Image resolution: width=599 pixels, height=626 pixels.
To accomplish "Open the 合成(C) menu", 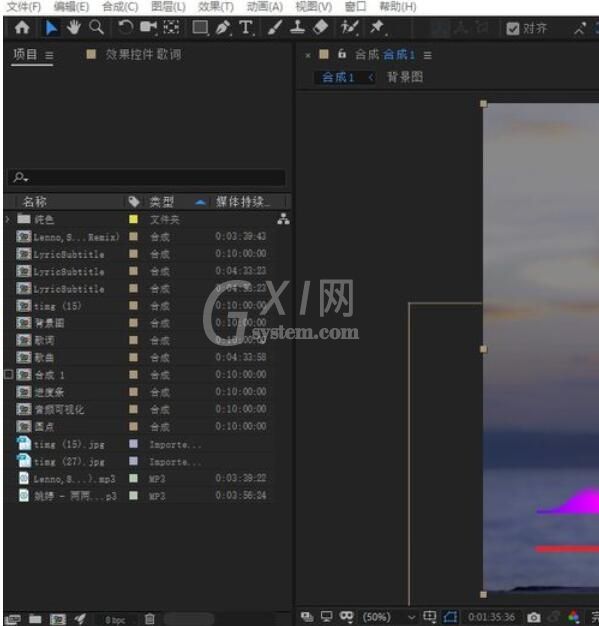I will point(120,6).
